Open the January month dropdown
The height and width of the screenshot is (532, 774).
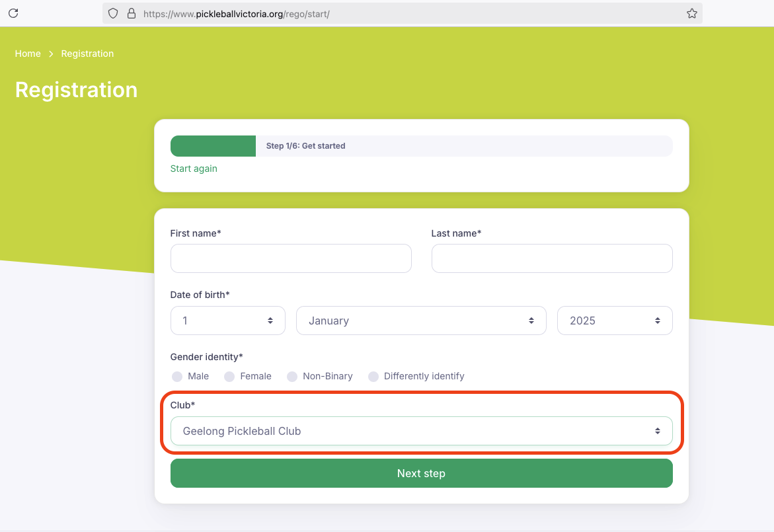(x=420, y=321)
